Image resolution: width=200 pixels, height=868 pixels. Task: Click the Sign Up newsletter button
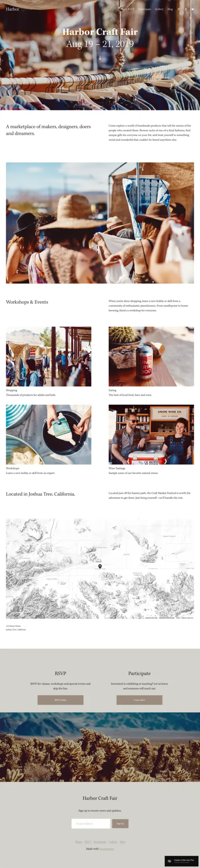120,823
